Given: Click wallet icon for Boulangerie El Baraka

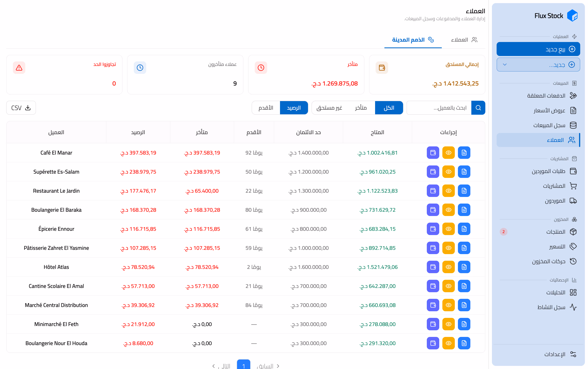Looking at the screenshot, I should click(x=433, y=210).
